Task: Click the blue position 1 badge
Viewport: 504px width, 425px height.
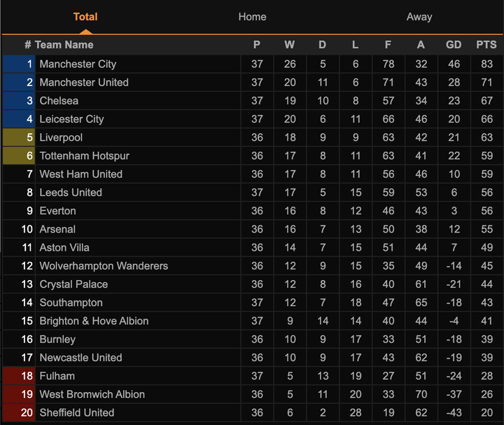Action: (19, 64)
